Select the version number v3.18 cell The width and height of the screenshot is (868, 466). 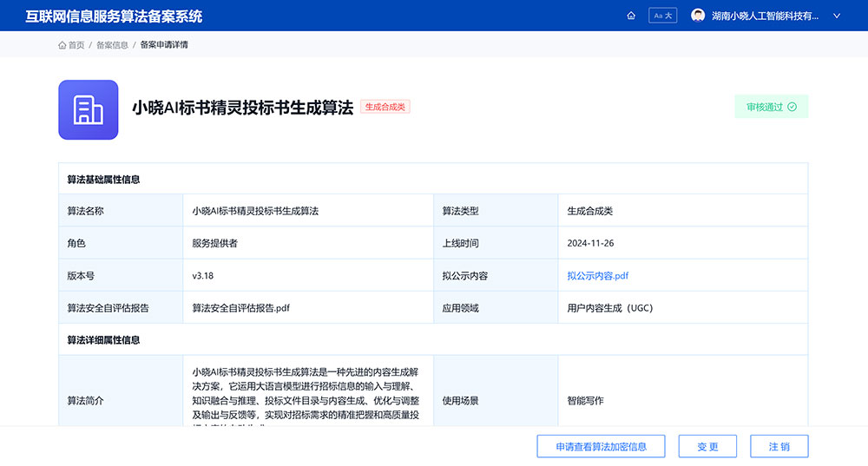pyautogui.click(x=203, y=276)
